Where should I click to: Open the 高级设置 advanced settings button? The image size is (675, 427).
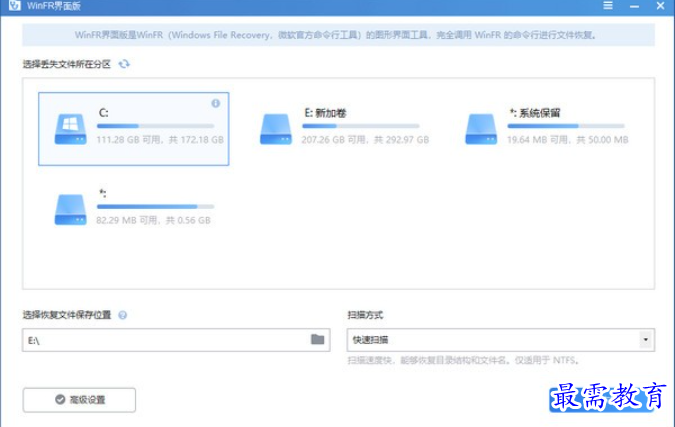[x=79, y=400]
